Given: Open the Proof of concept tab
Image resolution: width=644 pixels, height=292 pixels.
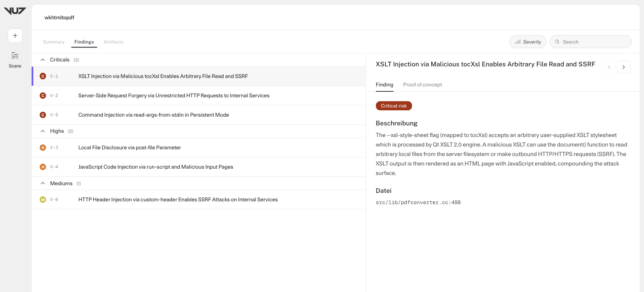Looking at the screenshot, I should click(x=423, y=85).
